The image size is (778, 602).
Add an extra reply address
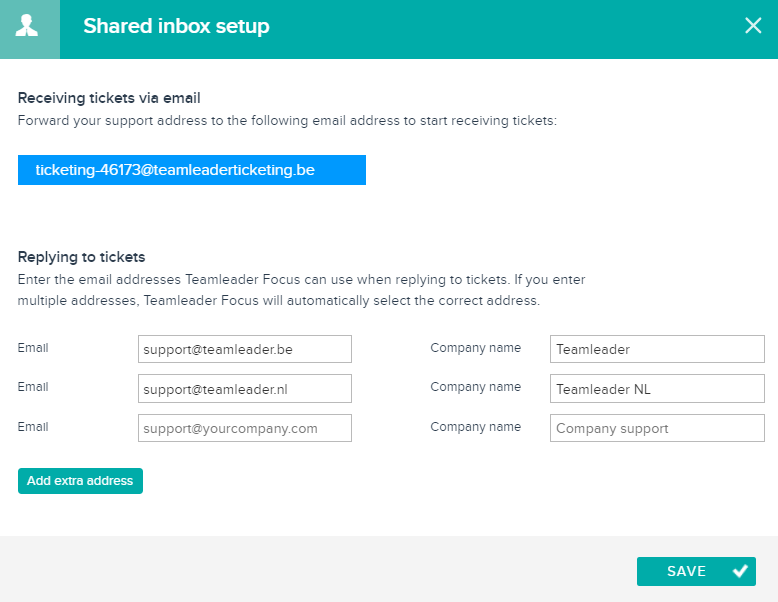[x=80, y=481]
